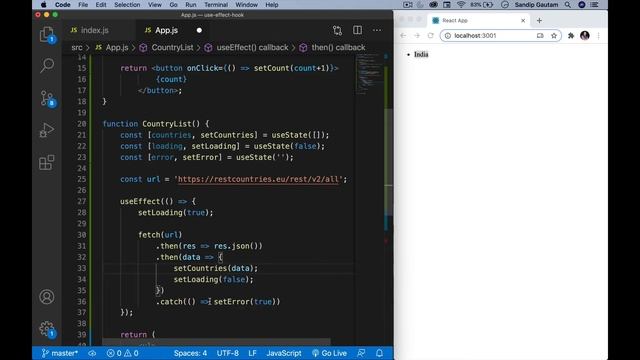Click the editor vertical scrollbar
This screenshot has width=640, height=360.
[x=389, y=163]
